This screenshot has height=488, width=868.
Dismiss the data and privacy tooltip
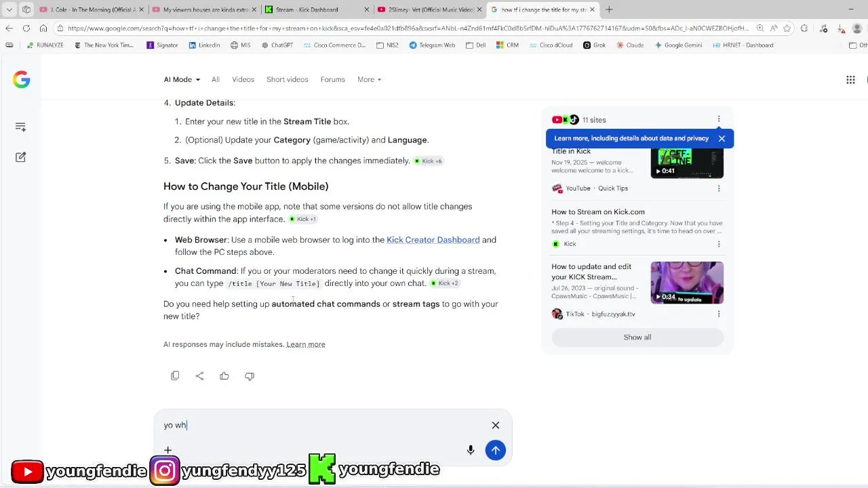coord(722,138)
